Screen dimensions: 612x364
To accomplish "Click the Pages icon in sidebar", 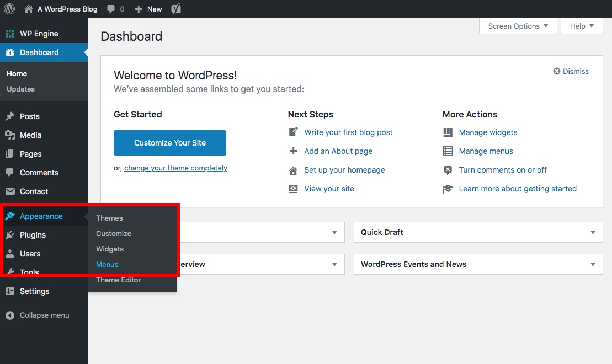I will point(10,154).
